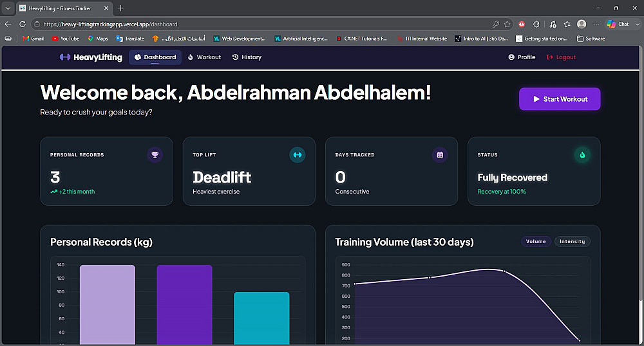Click the dumbbell icon in Top Lift card
The width and height of the screenshot is (644, 346).
(x=298, y=155)
